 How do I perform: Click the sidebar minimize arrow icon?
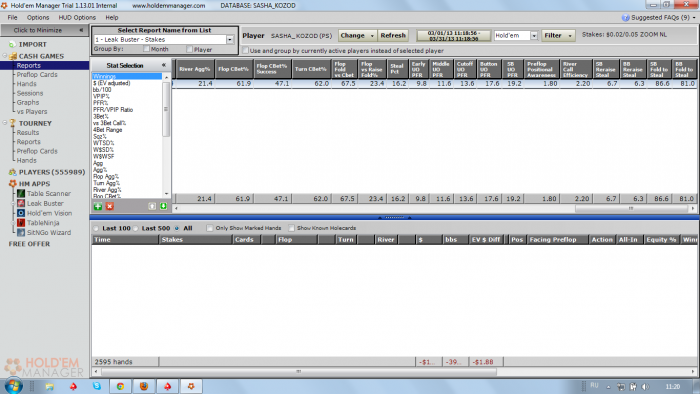81,30
